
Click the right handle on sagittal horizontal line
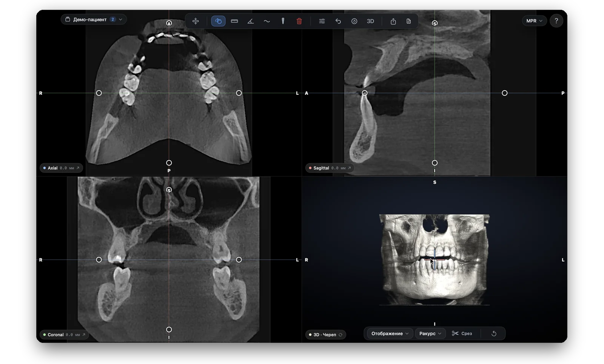click(505, 93)
